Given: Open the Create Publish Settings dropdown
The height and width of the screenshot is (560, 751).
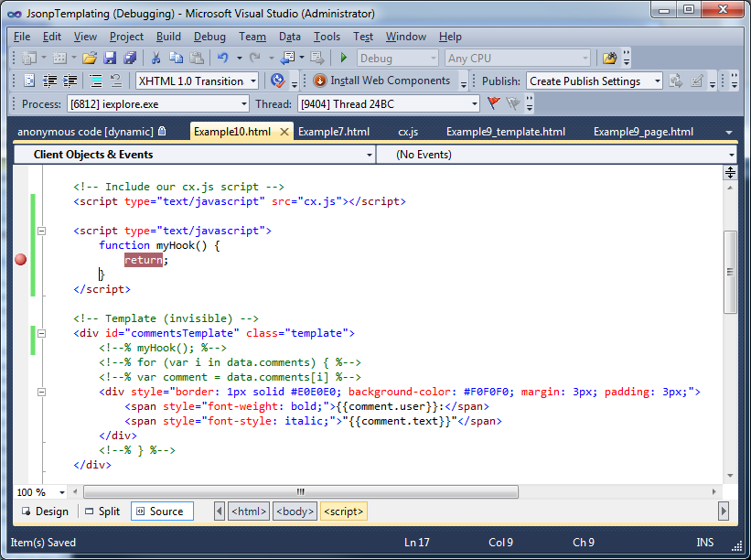Looking at the screenshot, I should 658,81.
